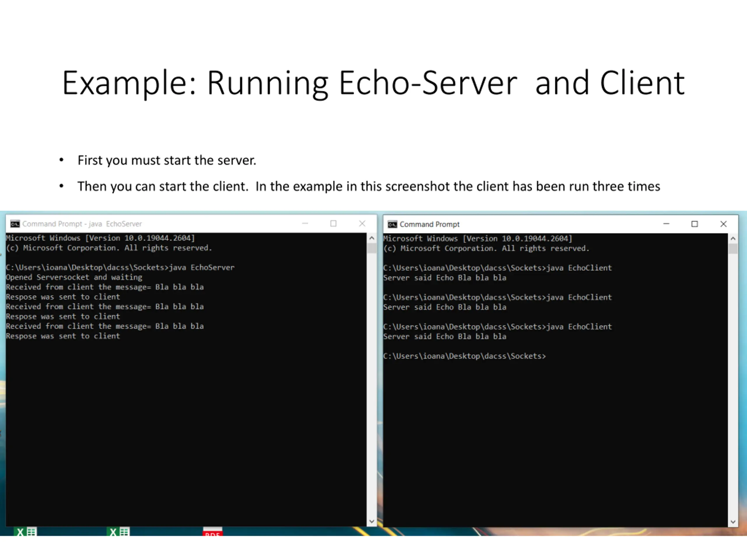The image size is (747, 560).
Task: Maximize the EchoServer Command Prompt window
Action: click(x=333, y=223)
